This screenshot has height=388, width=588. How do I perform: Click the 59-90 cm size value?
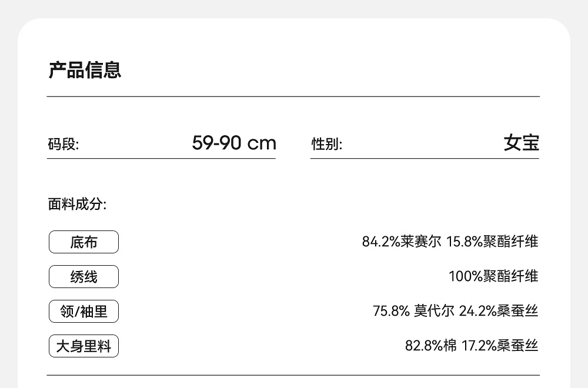point(234,143)
